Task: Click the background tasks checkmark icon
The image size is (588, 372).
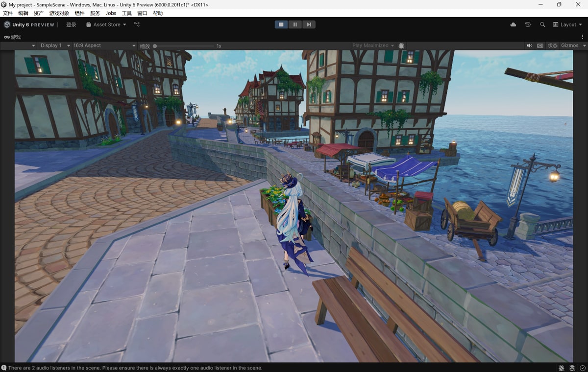Action: pyautogui.click(x=582, y=368)
